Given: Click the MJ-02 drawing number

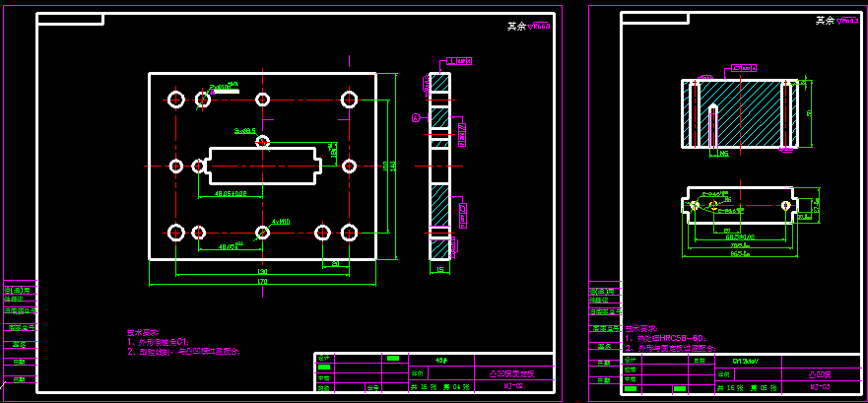Looking at the screenshot, I should [x=513, y=386].
